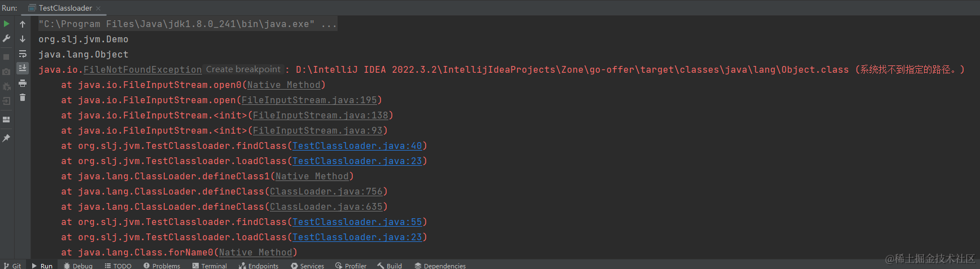
Task: Click the FileNotFoundException link
Action: 142,70
